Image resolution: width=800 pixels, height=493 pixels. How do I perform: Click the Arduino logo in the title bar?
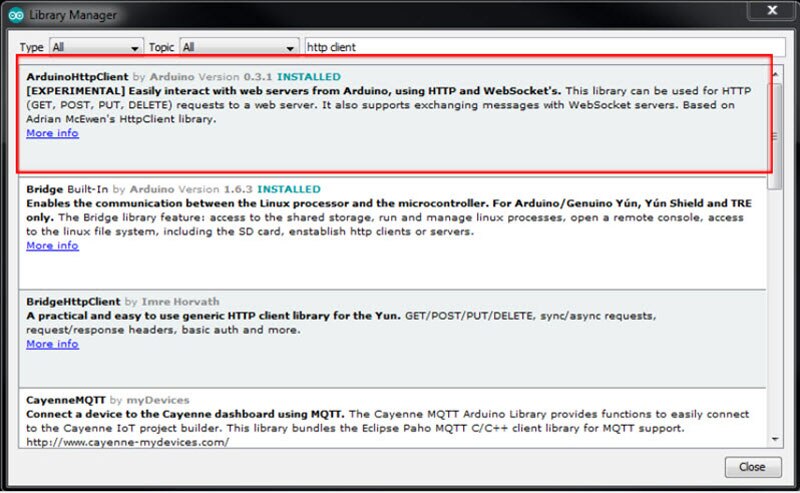(15, 15)
